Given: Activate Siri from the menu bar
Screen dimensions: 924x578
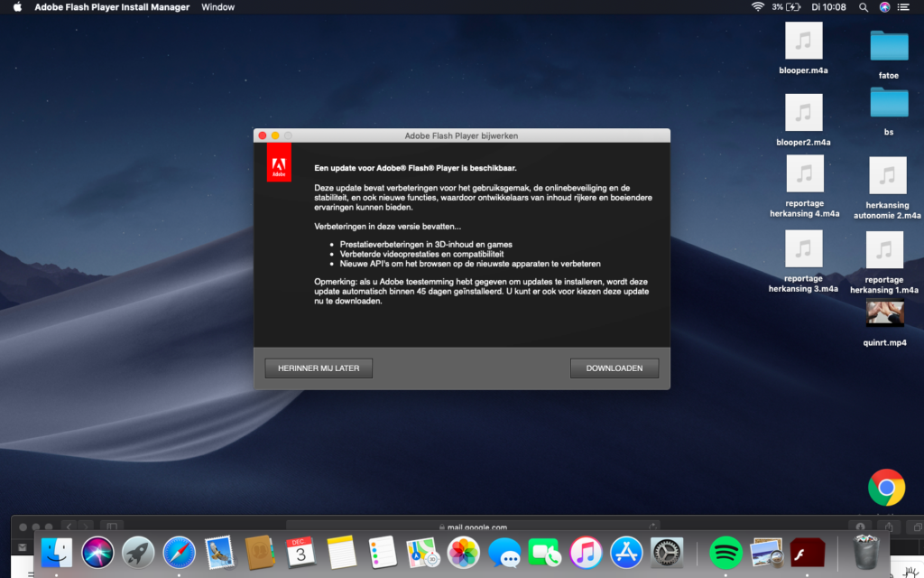Looking at the screenshot, I should coord(884,7).
